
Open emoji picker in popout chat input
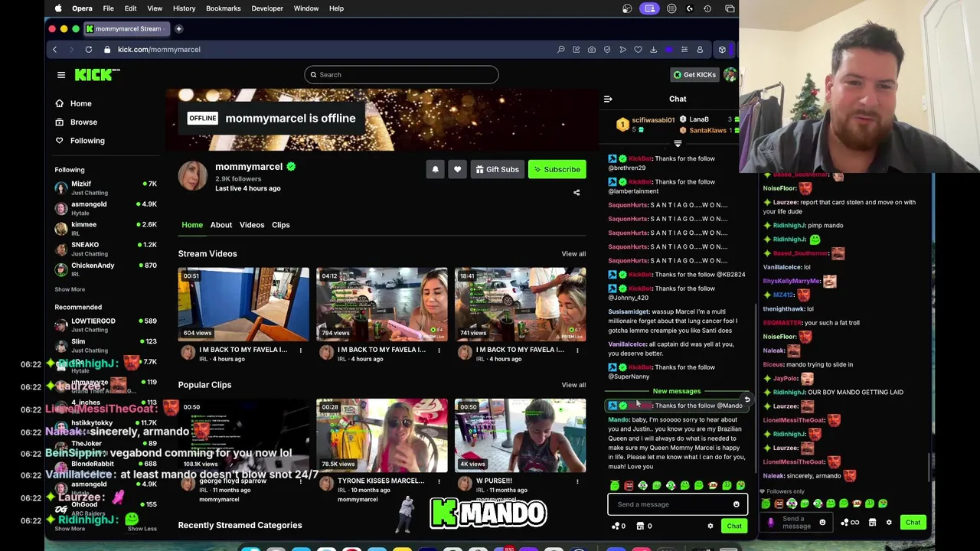click(x=822, y=523)
